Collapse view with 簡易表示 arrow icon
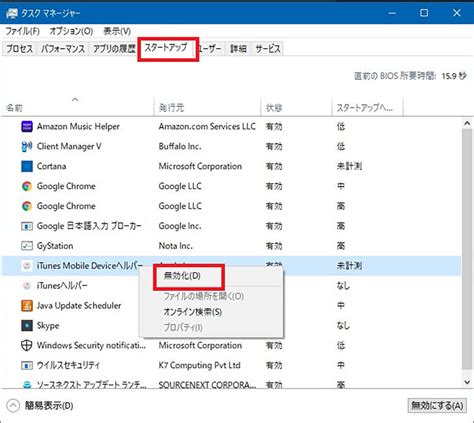 pyautogui.click(x=13, y=406)
